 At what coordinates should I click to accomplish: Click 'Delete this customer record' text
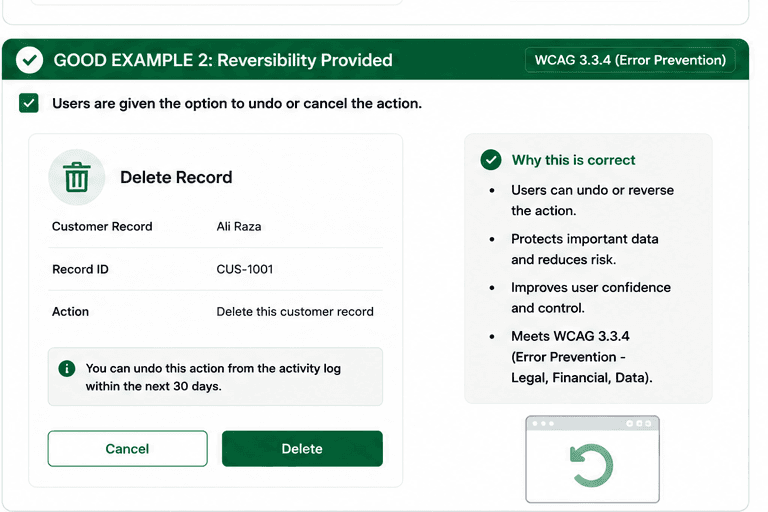pos(295,312)
